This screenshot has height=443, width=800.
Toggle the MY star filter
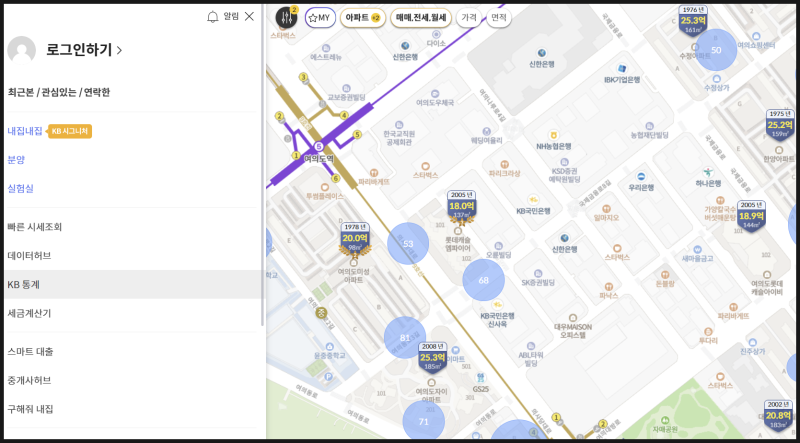(x=320, y=18)
